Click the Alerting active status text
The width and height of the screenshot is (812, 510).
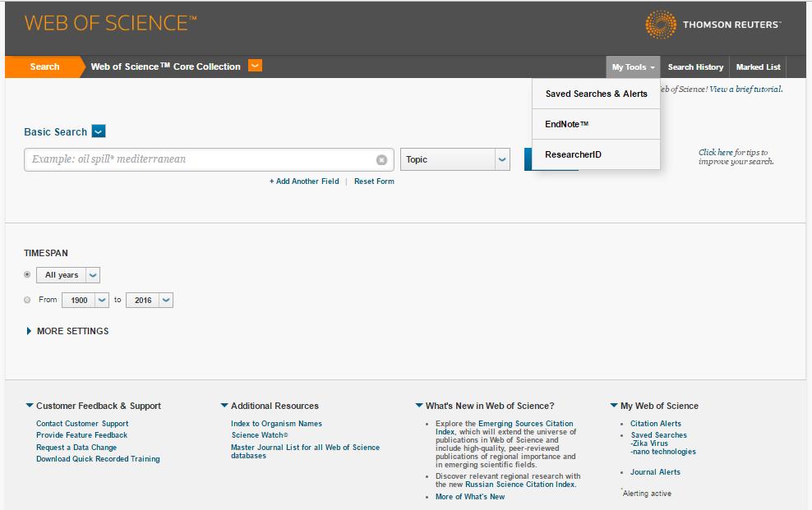pyautogui.click(x=647, y=494)
